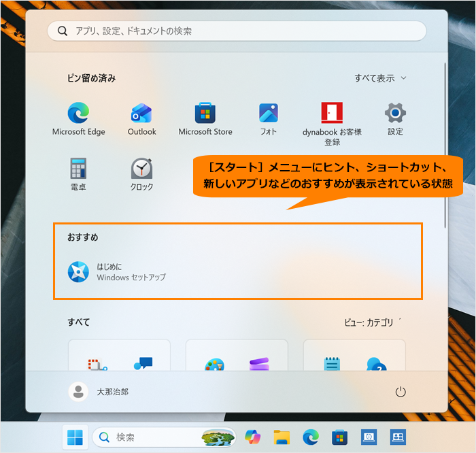Viewport: 476px width, 453px height.
Task: Open the Get Help icon in category folder
Action: [377, 364]
